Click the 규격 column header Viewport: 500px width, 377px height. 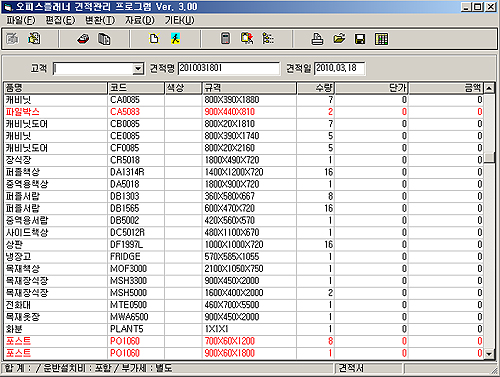(x=249, y=88)
